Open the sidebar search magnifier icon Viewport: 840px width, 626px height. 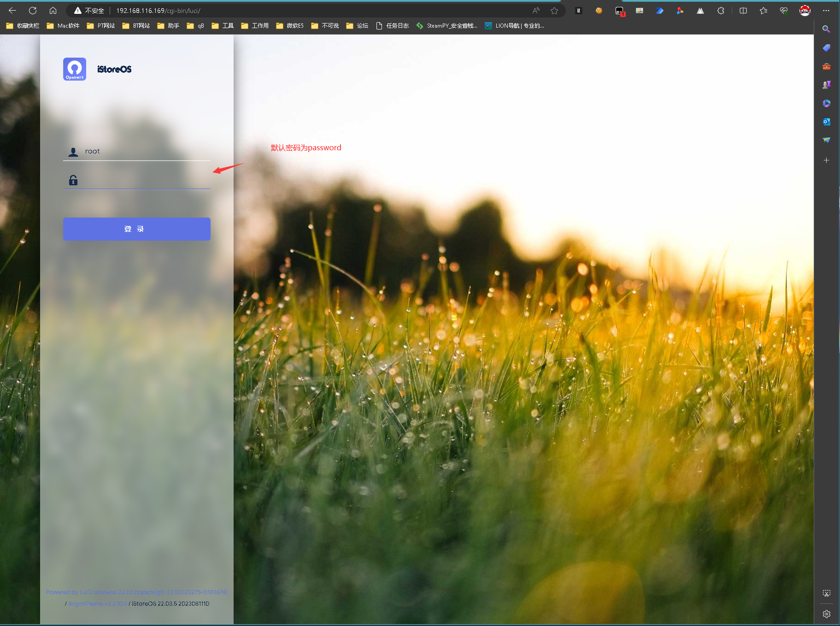click(826, 29)
